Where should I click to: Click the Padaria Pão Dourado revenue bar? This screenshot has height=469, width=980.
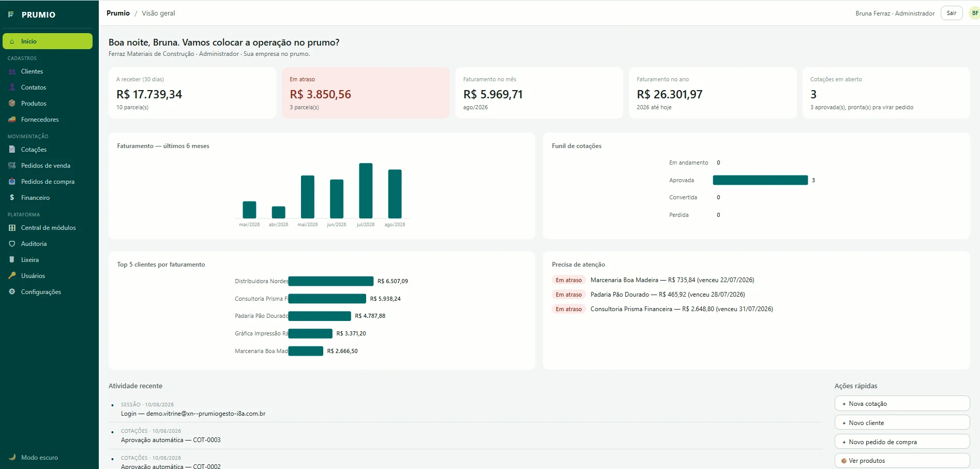(x=320, y=316)
